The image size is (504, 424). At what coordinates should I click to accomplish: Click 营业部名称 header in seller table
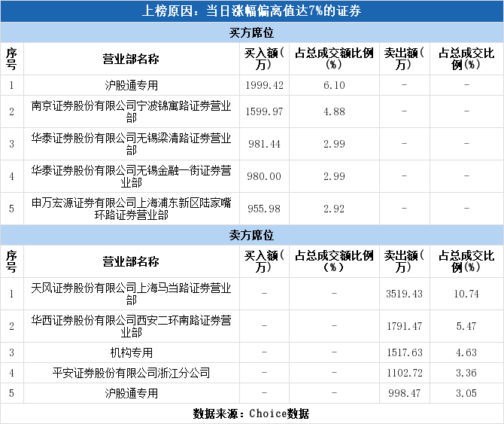[x=131, y=261]
